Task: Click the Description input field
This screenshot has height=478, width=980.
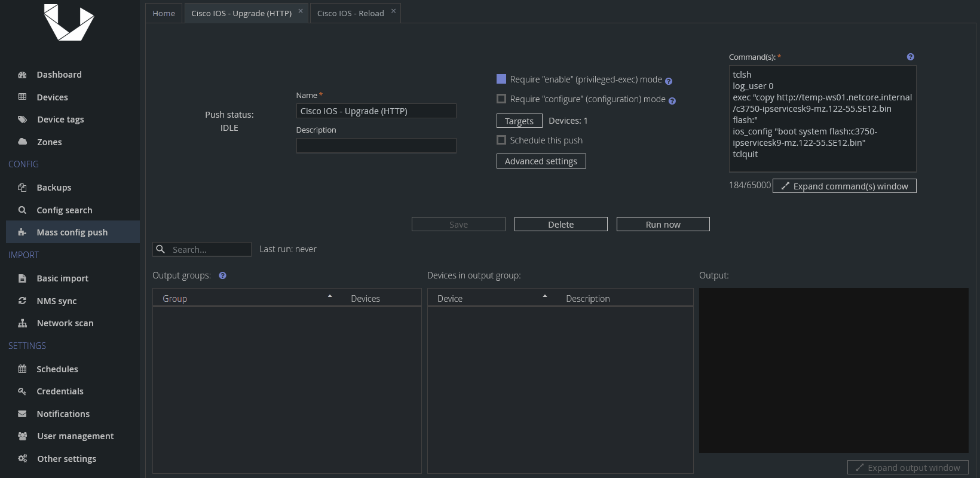Action: click(x=376, y=146)
